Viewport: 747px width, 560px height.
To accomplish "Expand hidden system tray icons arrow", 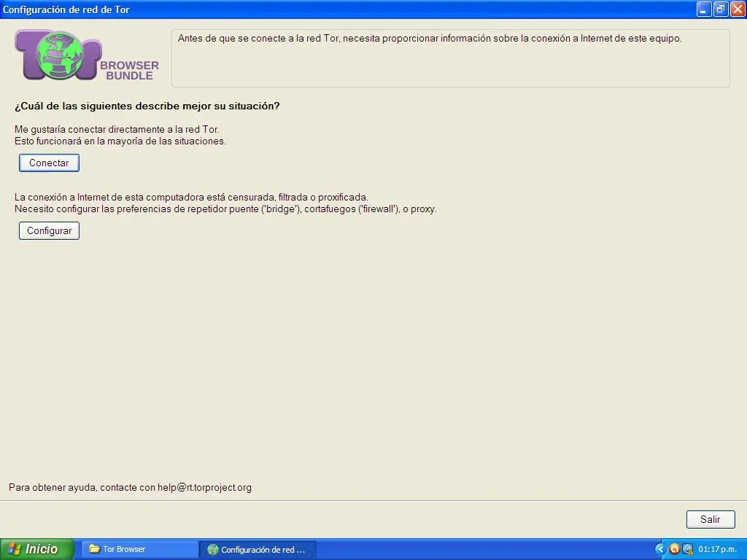I will click(660, 549).
